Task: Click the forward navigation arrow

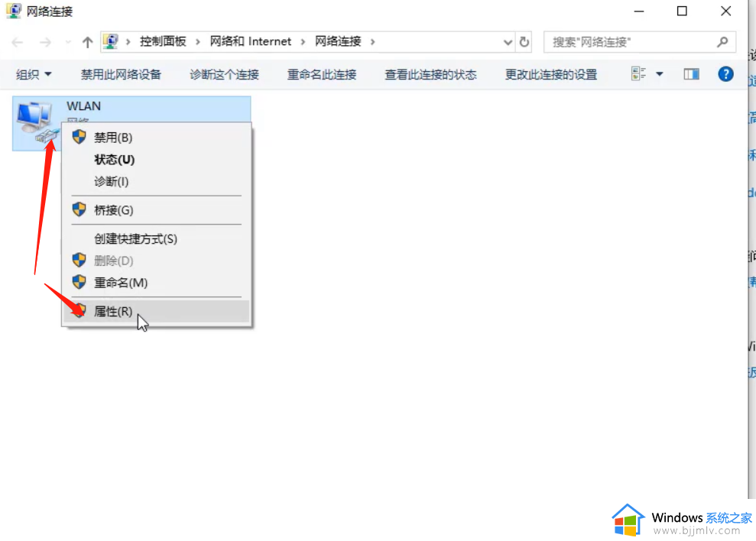Action: (45, 43)
